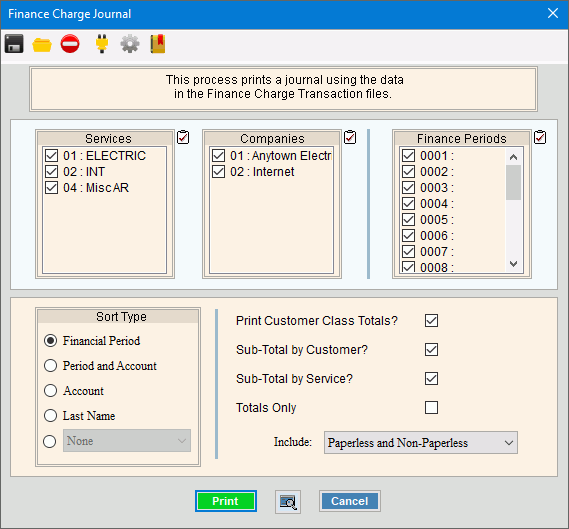Screen dimensions: 569x529
Task: Open the Include Paperless and Non-Paperless dropdown
Action: coord(421,443)
